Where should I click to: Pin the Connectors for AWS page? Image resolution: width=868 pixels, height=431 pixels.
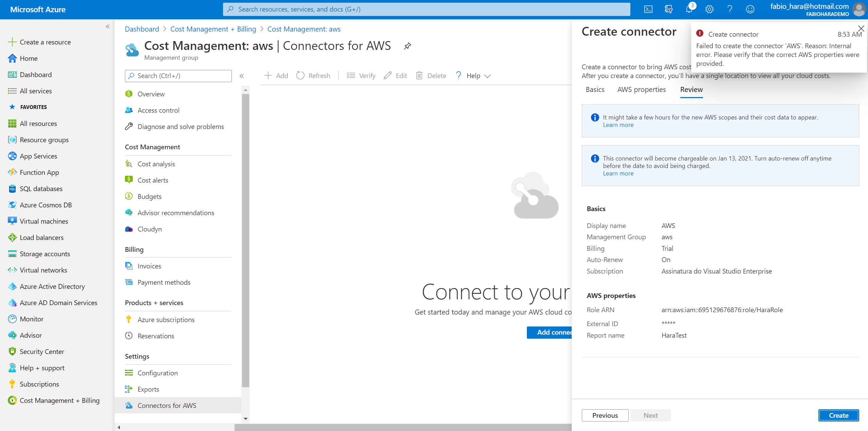407,46
